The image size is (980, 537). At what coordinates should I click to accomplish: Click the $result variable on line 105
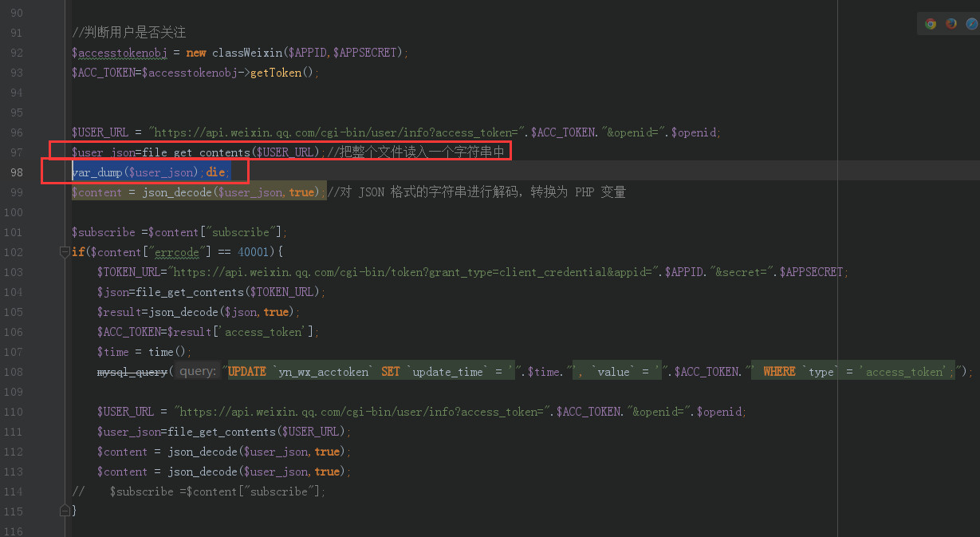click(x=120, y=312)
